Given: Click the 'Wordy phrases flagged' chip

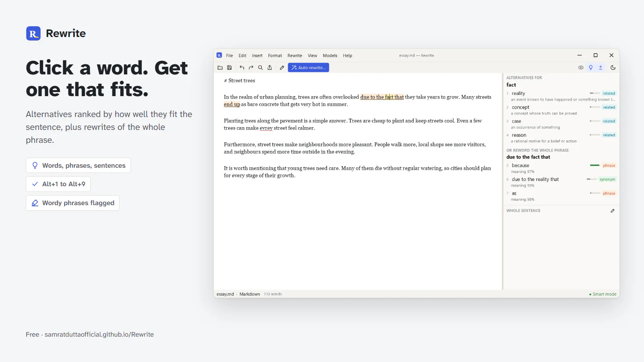Looking at the screenshot, I should [72, 203].
